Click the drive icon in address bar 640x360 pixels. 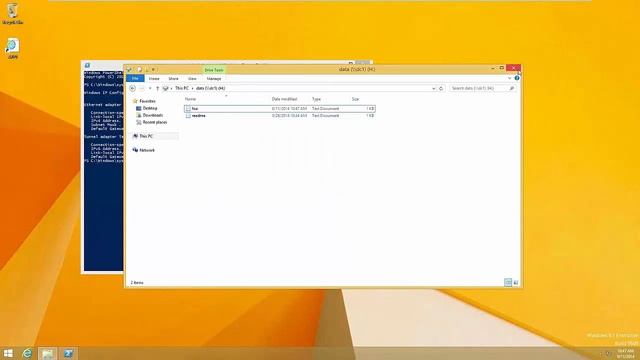point(165,88)
